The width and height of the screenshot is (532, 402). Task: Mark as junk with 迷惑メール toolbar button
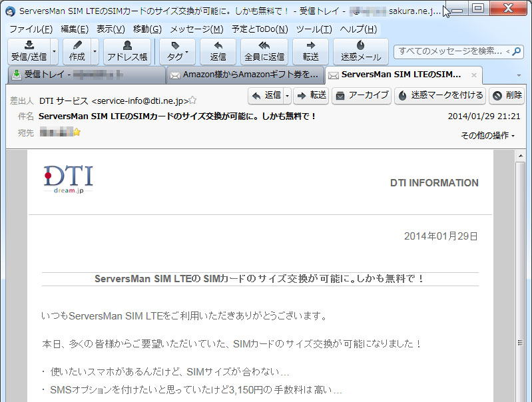(x=361, y=51)
